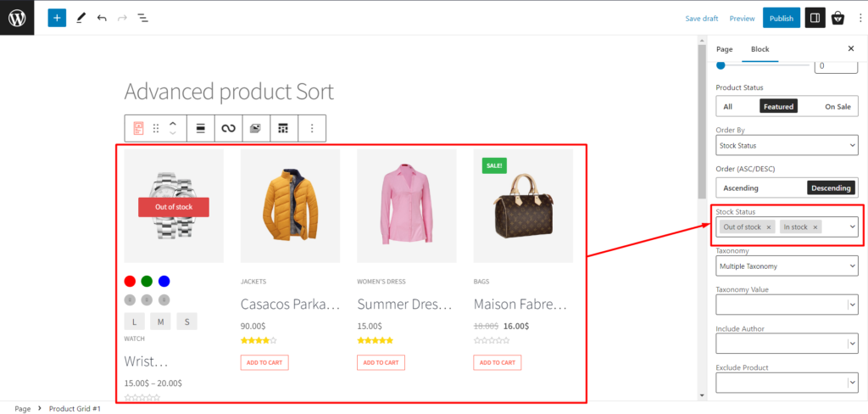Open the Multiple Taxonomy dropdown
This screenshot has height=414, width=868.
[x=787, y=266]
